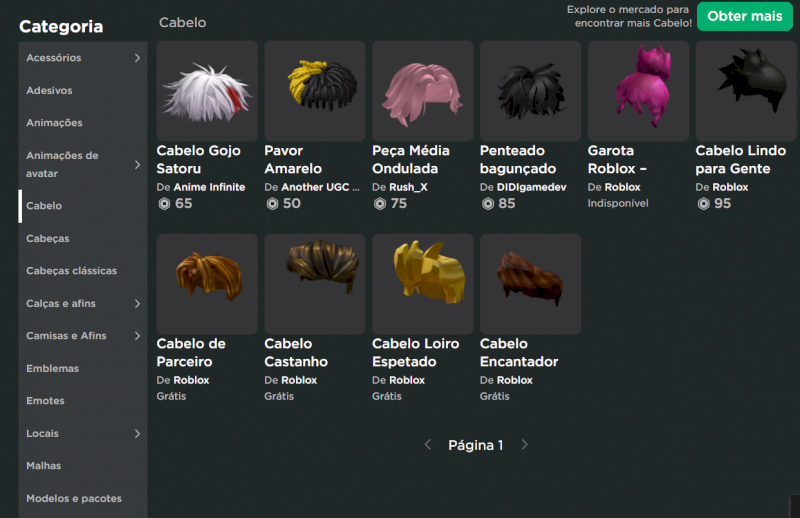Select the Cabeças clássicas category
The height and width of the screenshot is (518, 800).
[83, 270]
